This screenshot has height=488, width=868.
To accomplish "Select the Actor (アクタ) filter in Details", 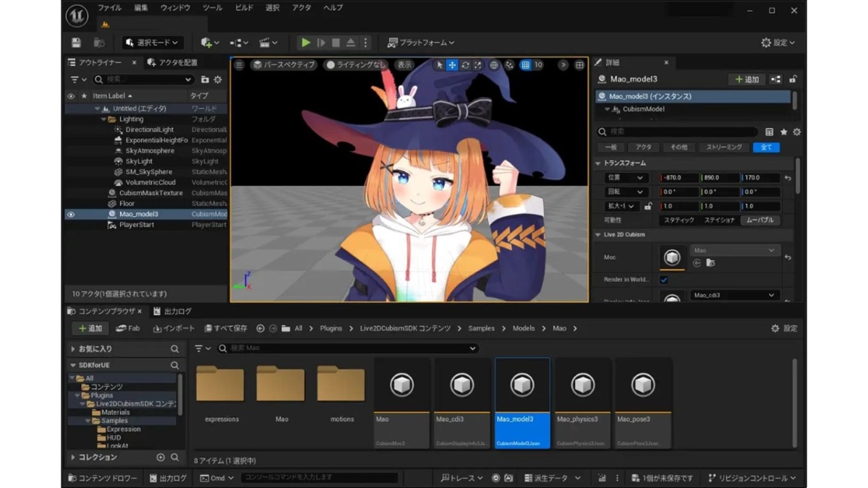I will [644, 147].
